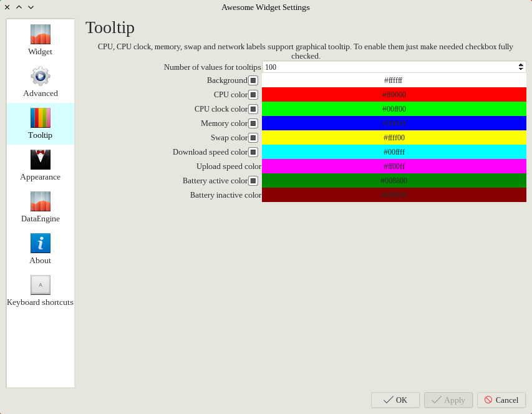This screenshot has height=414, width=532.
Task: Toggle the Background checkbox
Action: pyautogui.click(x=253, y=80)
